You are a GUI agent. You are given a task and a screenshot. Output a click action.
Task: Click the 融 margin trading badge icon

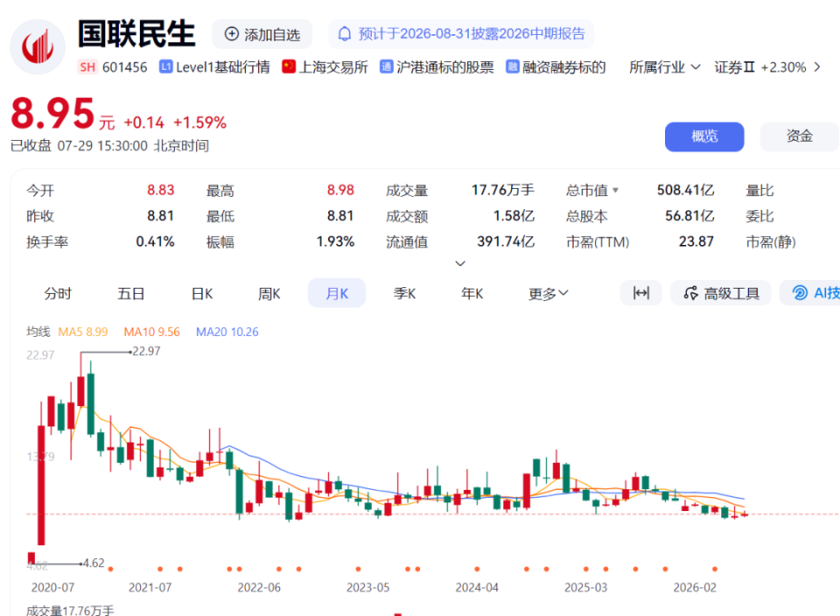pos(513,67)
